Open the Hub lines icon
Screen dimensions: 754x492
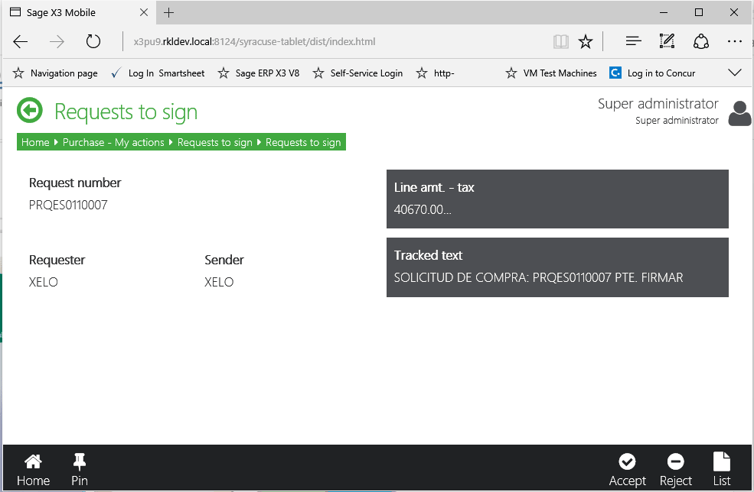click(x=633, y=41)
